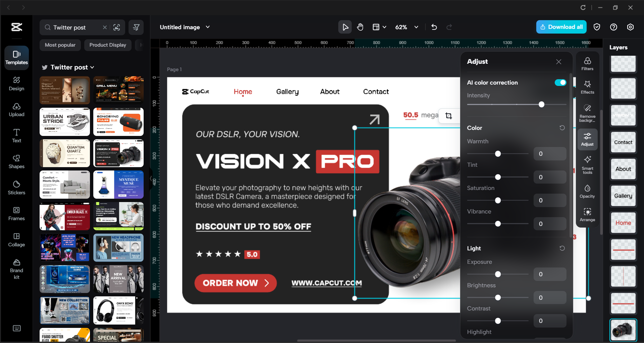Open the Stickers panel in sidebar
The height and width of the screenshot is (343, 644).
point(16,188)
